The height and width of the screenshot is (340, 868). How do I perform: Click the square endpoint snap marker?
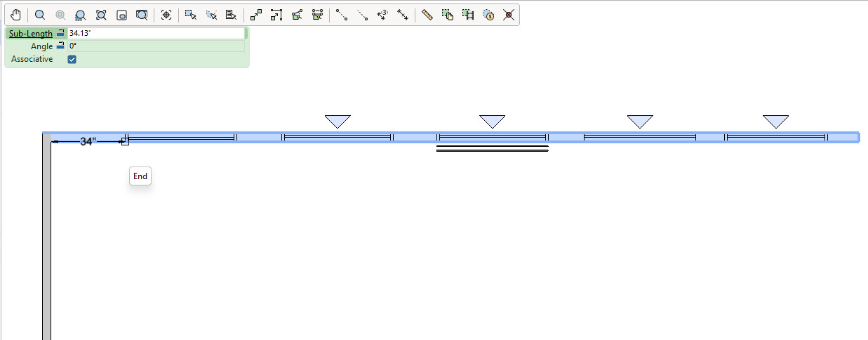[125, 142]
